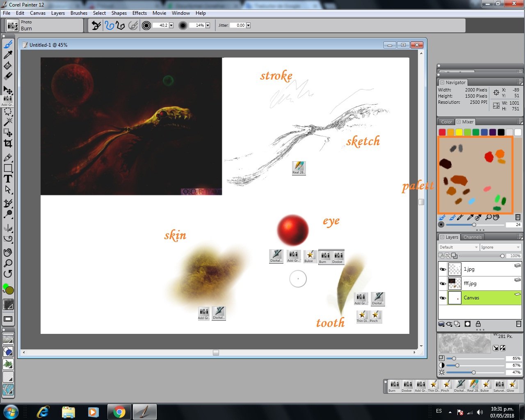The width and height of the screenshot is (525, 420).
Task: Pick the yellow swatch in the Mixer
Action: 459,132
